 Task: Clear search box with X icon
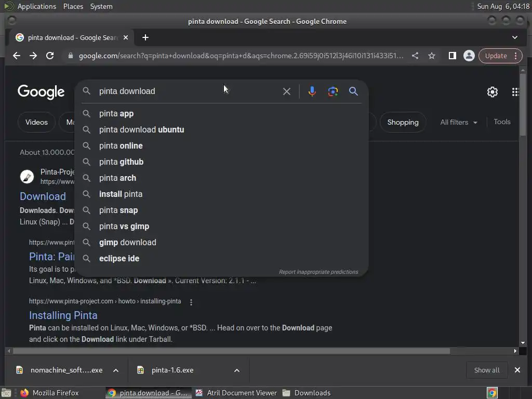click(287, 91)
